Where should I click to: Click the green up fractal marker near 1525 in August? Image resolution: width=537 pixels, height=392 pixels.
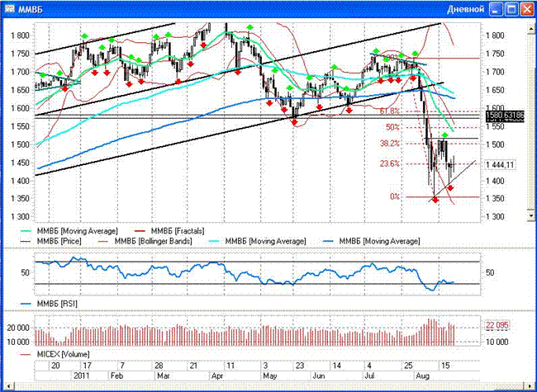tap(444, 135)
